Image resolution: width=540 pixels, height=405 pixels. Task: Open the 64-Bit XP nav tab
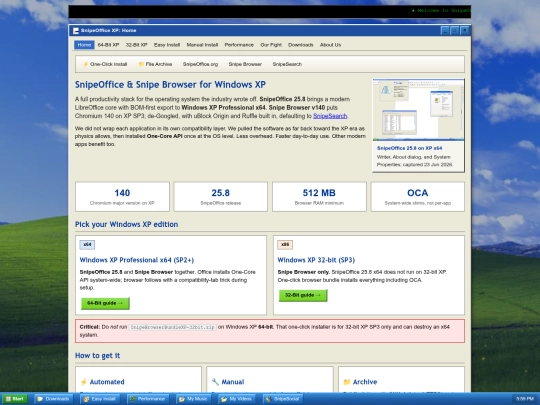(x=108, y=45)
